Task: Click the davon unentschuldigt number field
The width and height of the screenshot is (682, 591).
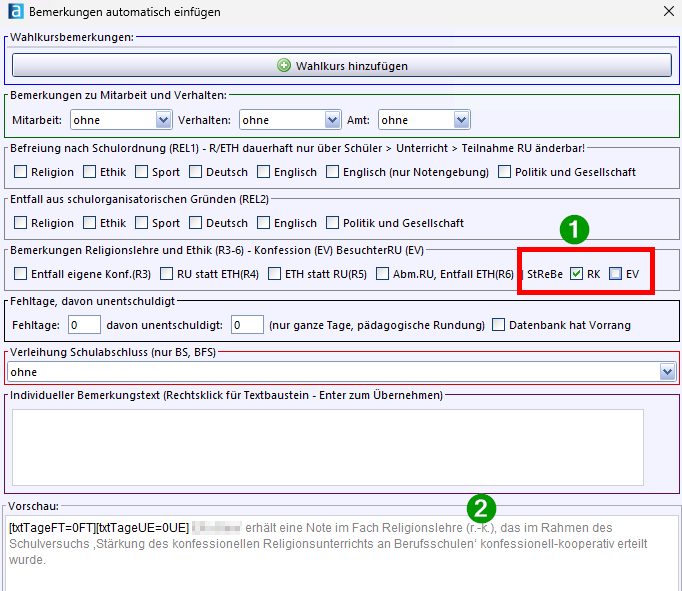Action: (x=246, y=325)
